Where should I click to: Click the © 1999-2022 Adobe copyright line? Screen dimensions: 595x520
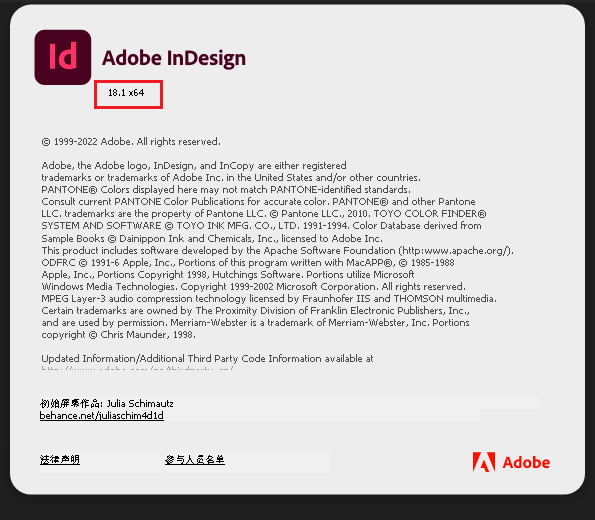tap(131, 142)
